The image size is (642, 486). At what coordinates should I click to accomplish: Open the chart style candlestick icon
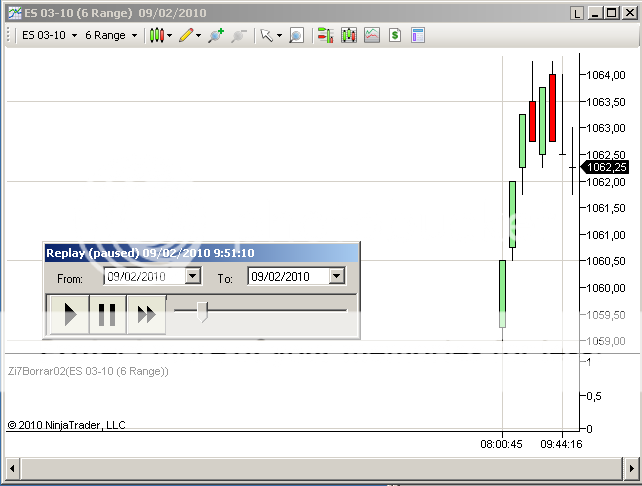tap(157, 35)
